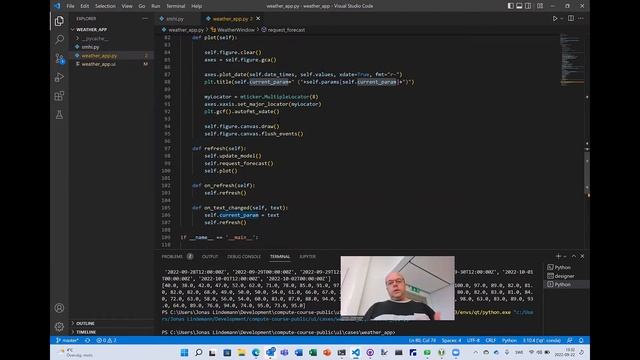Switch to the smhi.py editor tab

(176, 19)
